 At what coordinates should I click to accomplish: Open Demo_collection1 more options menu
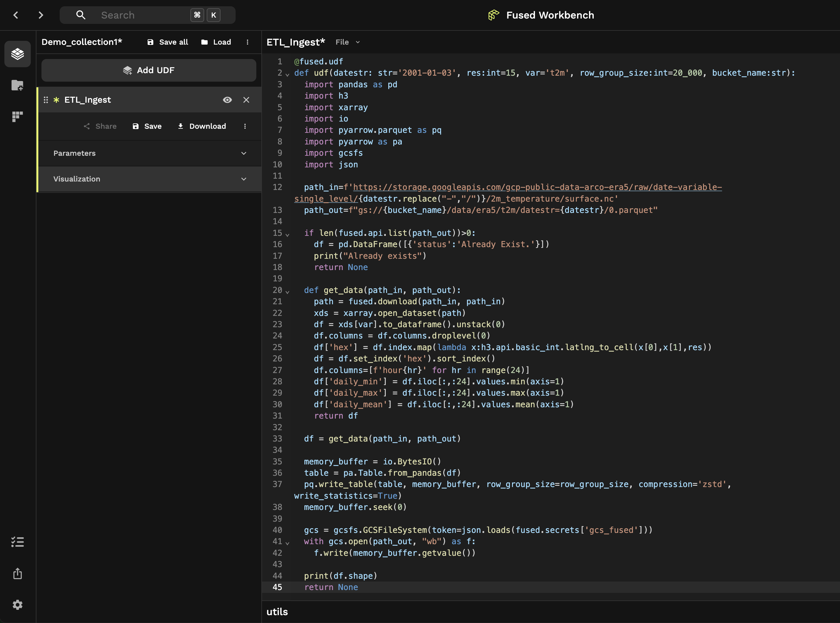(x=248, y=42)
